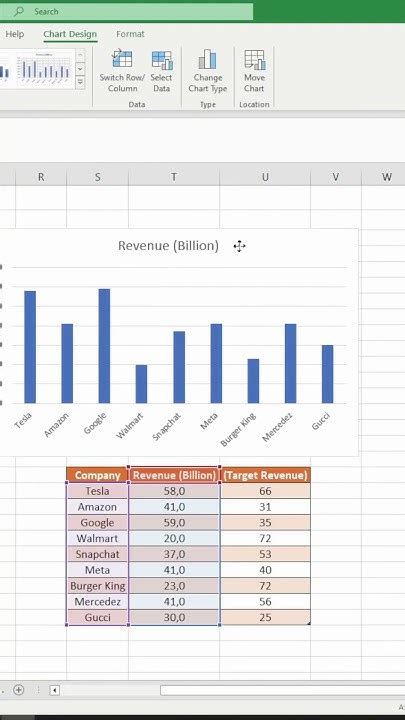The width and height of the screenshot is (405, 720).
Task: Open the Format tab
Action: 130,34
